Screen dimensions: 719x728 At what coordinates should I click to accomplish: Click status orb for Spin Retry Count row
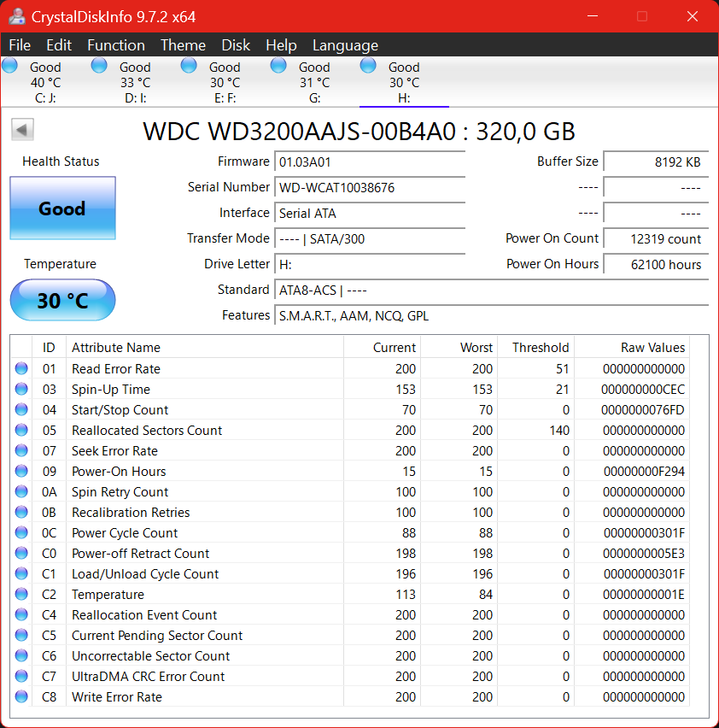[21, 491]
